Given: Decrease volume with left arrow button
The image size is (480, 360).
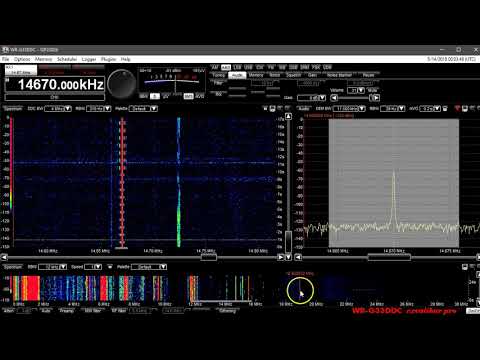Looking at the screenshot, I should (x=334, y=98).
